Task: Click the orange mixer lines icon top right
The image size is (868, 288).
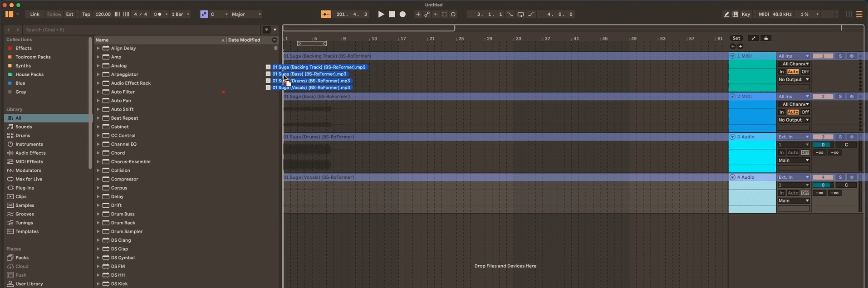Action: tap(859, 15)
